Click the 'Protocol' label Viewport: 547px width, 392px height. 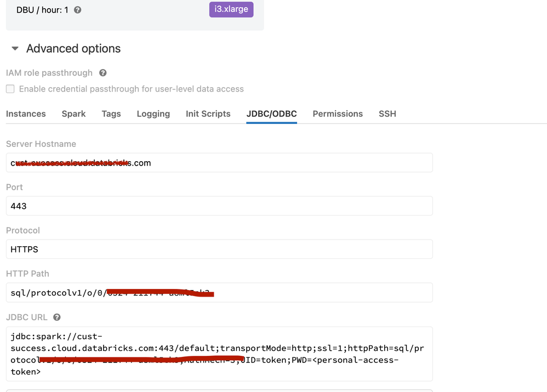coord(23,230)
